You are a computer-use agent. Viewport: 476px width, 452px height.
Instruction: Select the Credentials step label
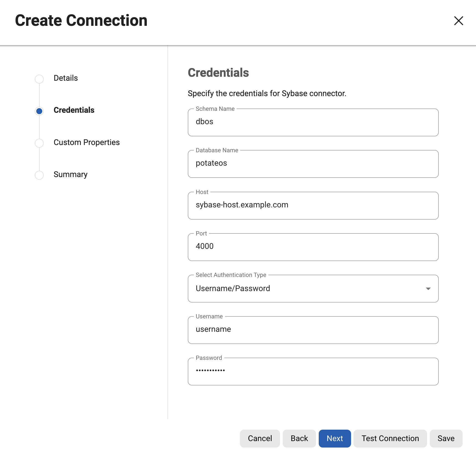[74, 110]
